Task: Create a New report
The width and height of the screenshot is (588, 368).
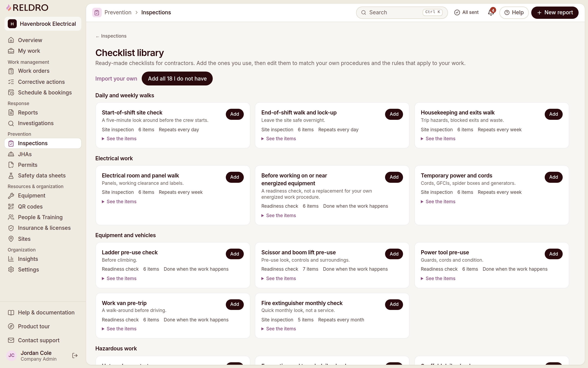Action: (x=555, y=12)
